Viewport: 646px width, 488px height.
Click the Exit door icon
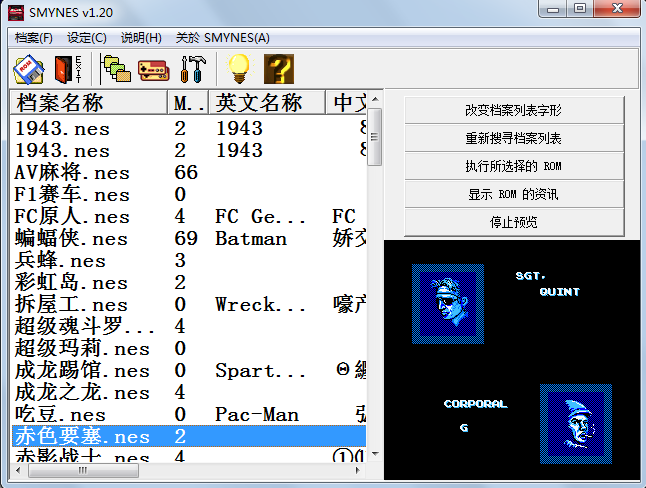pos(68,69)
